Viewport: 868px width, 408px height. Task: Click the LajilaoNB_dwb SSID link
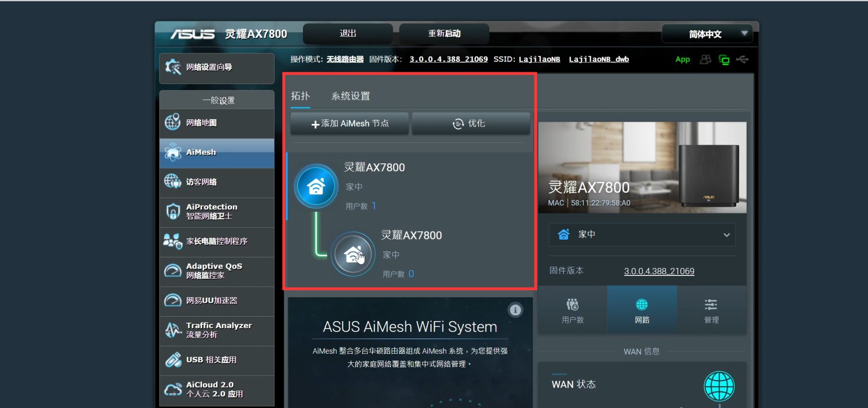[599, 59]
